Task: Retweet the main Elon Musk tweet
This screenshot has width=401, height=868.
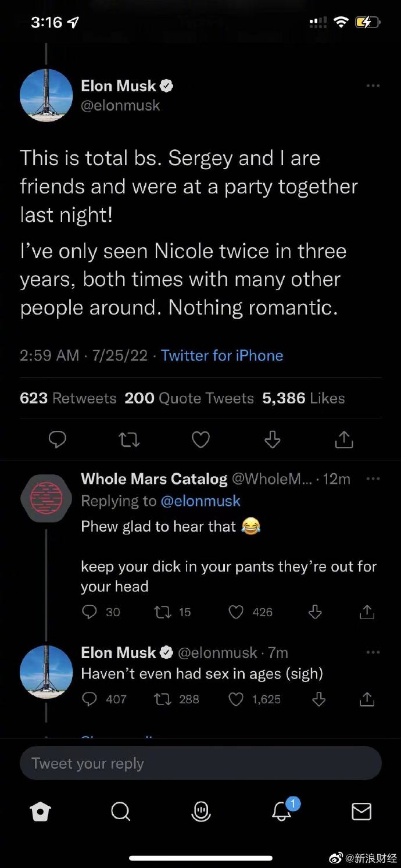Action: 129,440
